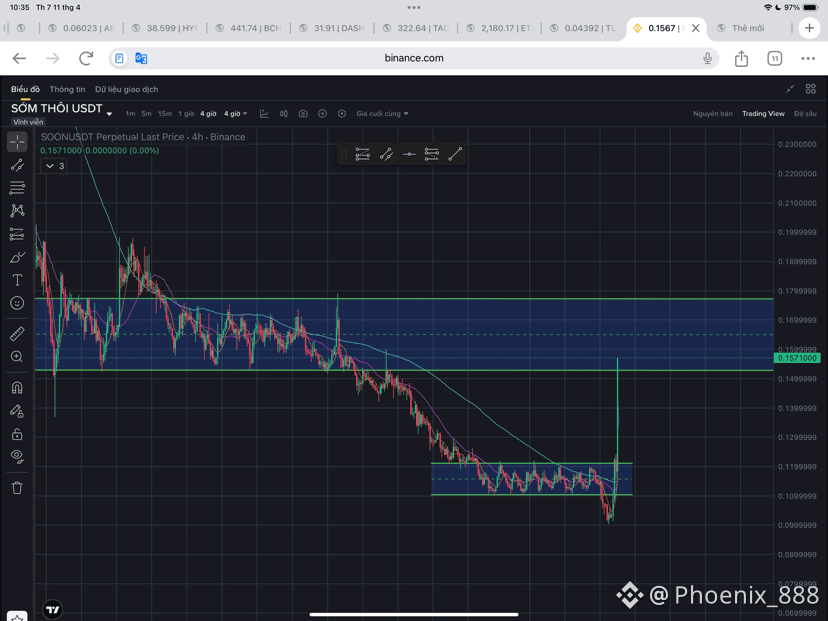Open the Fibonacci lines tool in sidebar

17,187
